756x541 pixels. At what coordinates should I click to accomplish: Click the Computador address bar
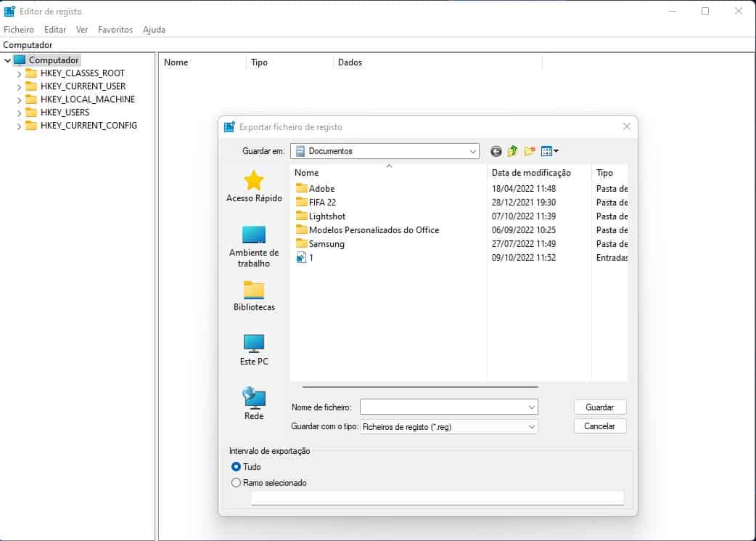377,45
